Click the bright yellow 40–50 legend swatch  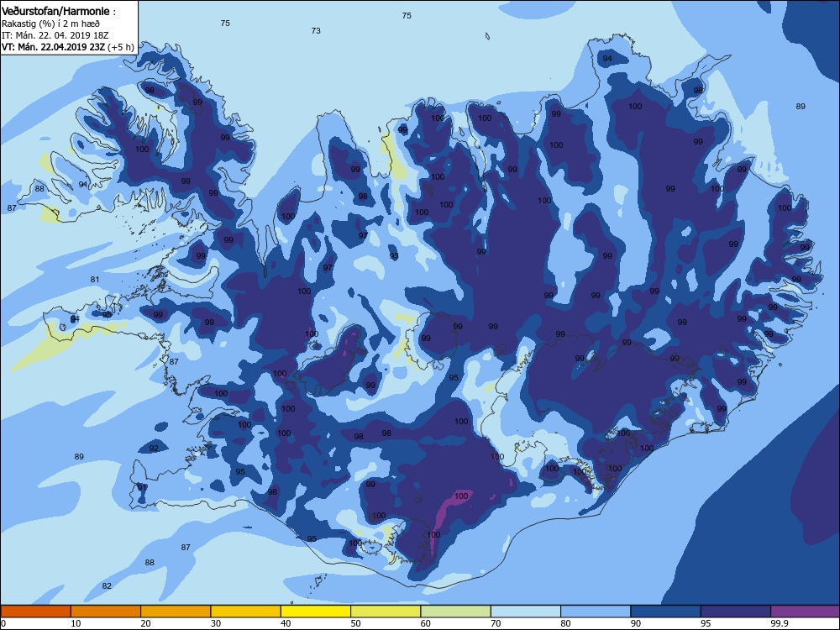point(316,612)
